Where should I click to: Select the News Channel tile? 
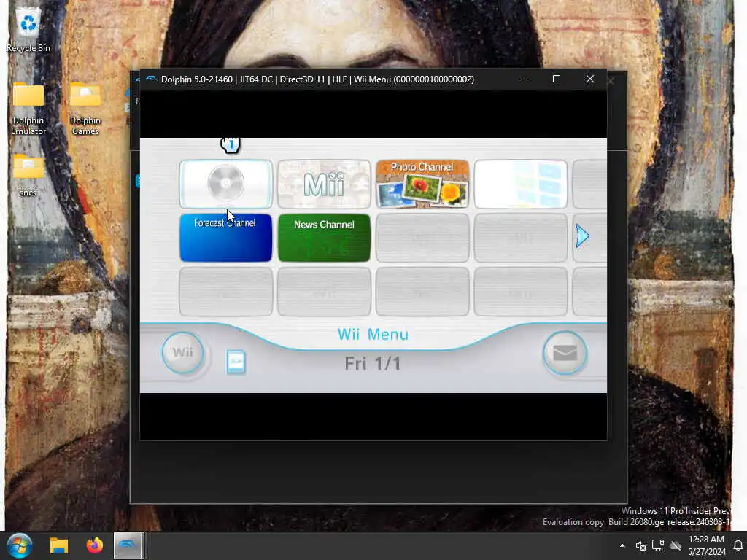[324, 238]
